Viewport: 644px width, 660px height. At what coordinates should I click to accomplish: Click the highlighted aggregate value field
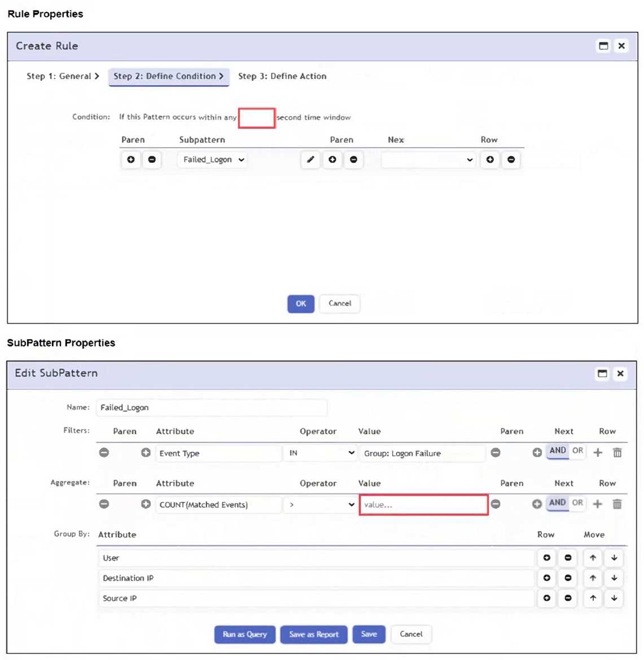423,505
